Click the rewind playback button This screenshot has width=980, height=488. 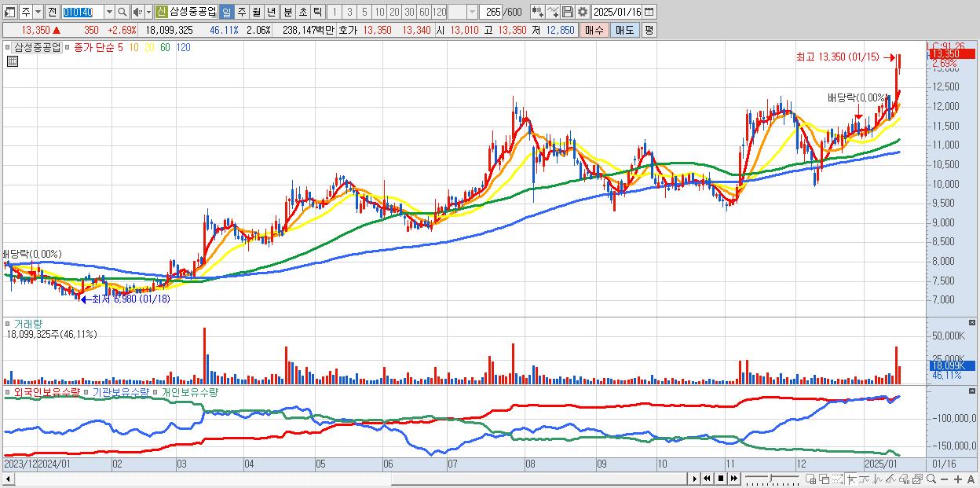point(707,479)
